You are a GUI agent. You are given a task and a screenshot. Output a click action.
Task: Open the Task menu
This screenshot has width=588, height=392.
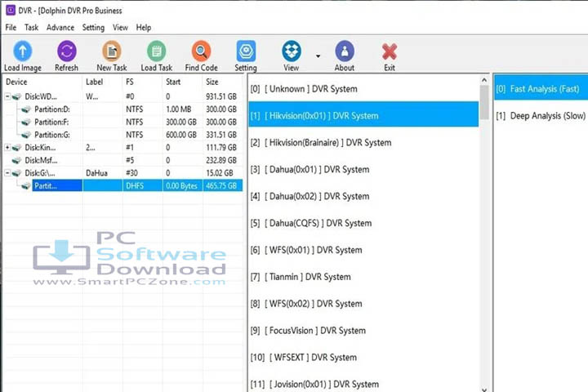(x=32, y=28)
